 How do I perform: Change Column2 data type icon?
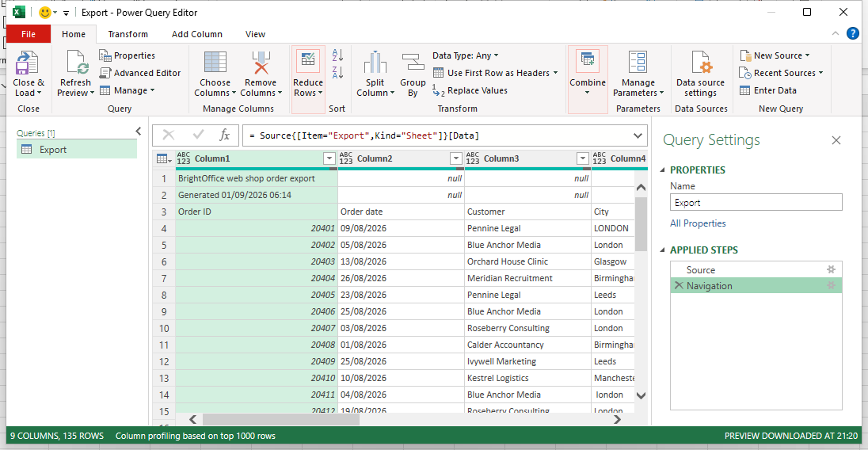click(346, 158)
